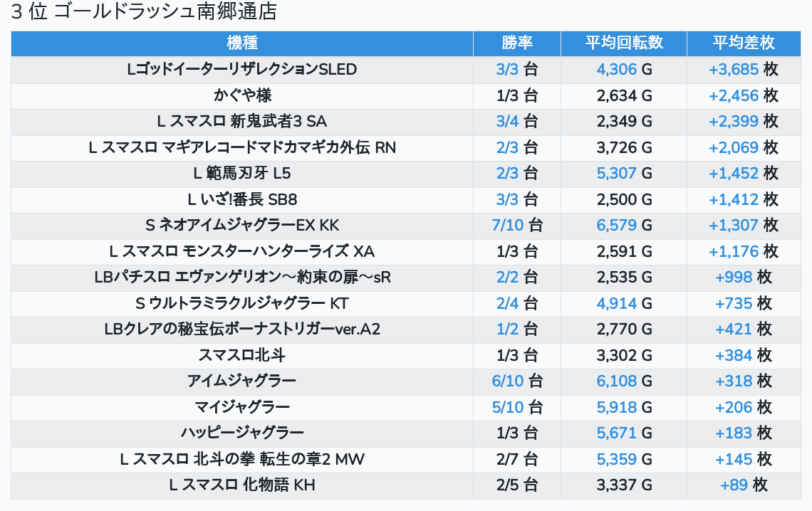The height and width of the screenshot is (511, 812).
Task: Click the 7/10 win rate value
Action: pos(508,226)
